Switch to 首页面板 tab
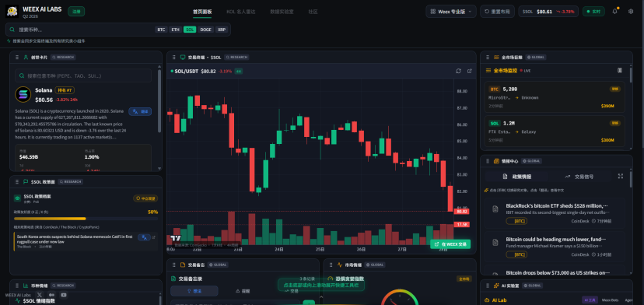This screenshot has height=305, width=644. (202, 12)
